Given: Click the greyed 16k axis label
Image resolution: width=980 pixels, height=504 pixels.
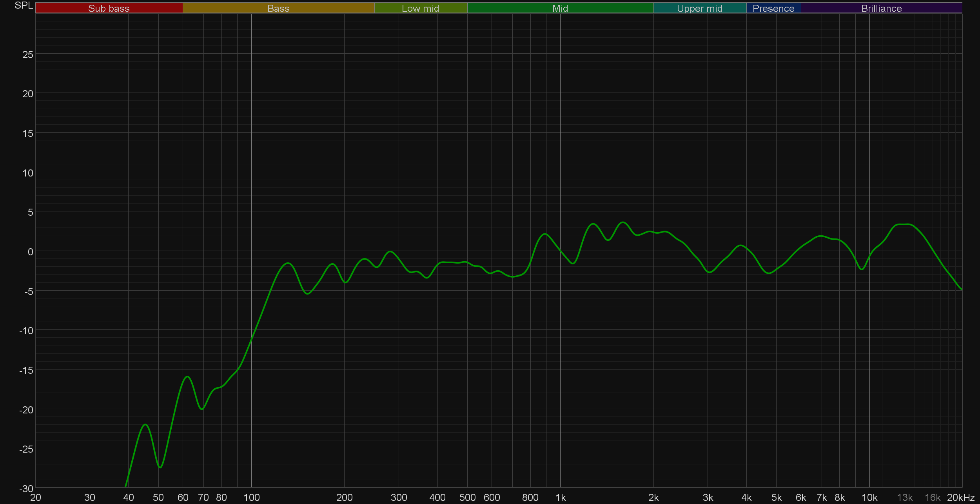Looking at the screenshot, I should 933,498.
